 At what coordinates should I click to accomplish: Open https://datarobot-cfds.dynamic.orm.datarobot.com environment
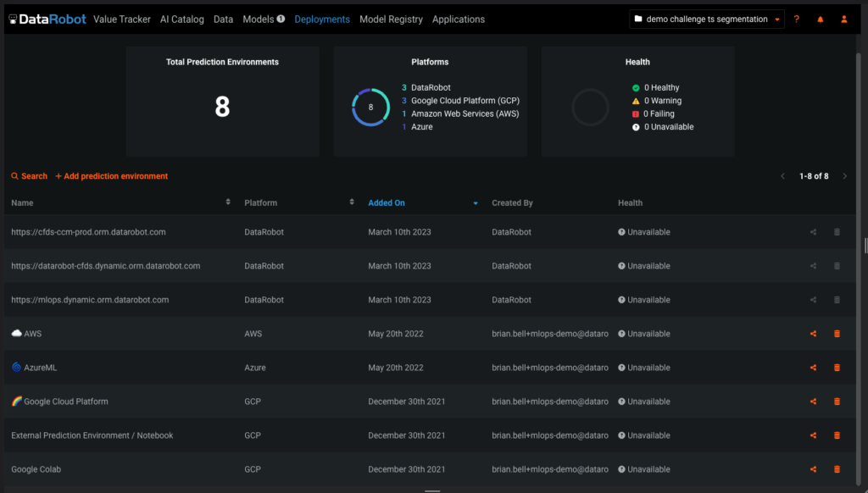coord(106,266)
